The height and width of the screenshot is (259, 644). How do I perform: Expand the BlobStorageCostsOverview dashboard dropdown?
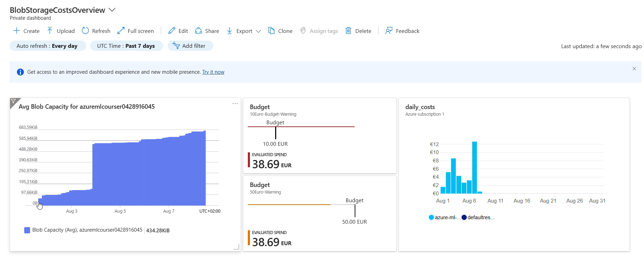tap(112, 10)
